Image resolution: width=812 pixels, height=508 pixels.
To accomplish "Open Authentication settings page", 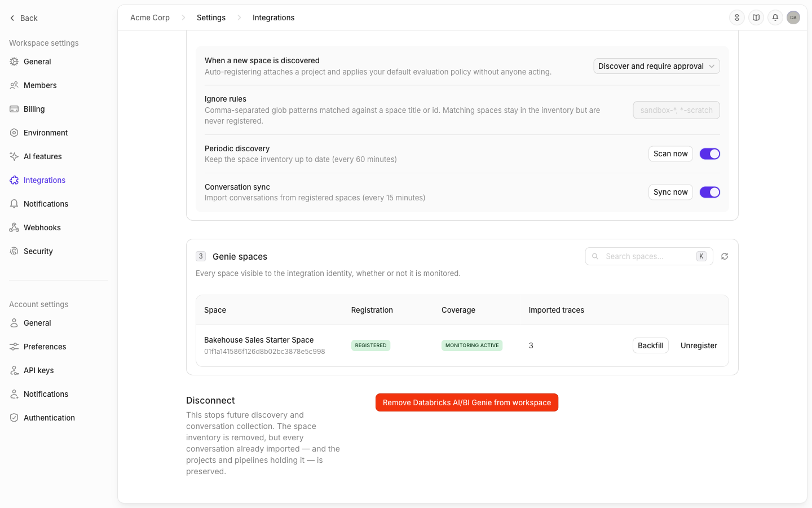I will (x=49, y=418).
